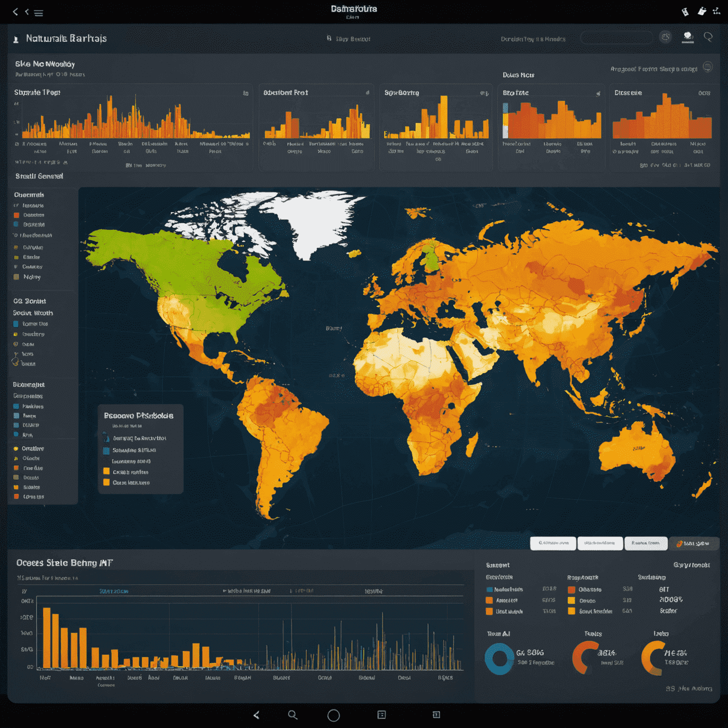
Task: Click the dashboard title in header
Action: click(x=66, y=38)
